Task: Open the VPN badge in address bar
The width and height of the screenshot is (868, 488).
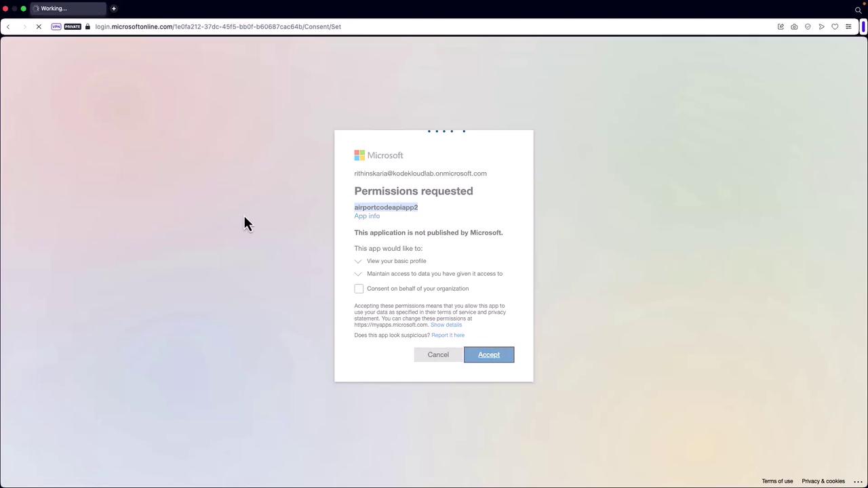Action: point(56,26)
